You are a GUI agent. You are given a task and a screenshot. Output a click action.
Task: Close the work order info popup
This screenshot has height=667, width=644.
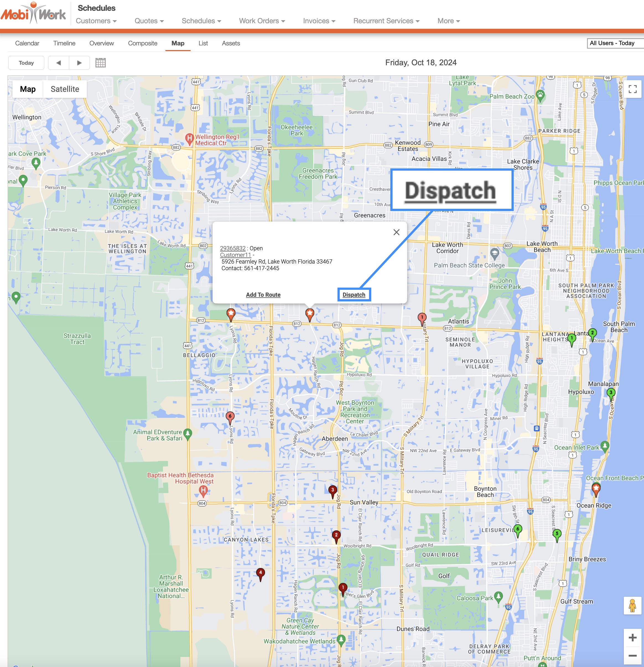pos(396,232)
